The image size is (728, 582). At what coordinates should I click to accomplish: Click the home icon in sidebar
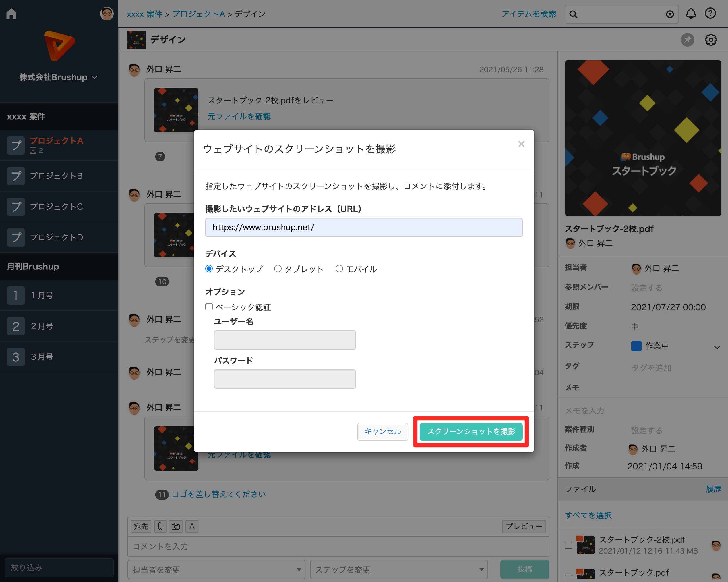11,14
